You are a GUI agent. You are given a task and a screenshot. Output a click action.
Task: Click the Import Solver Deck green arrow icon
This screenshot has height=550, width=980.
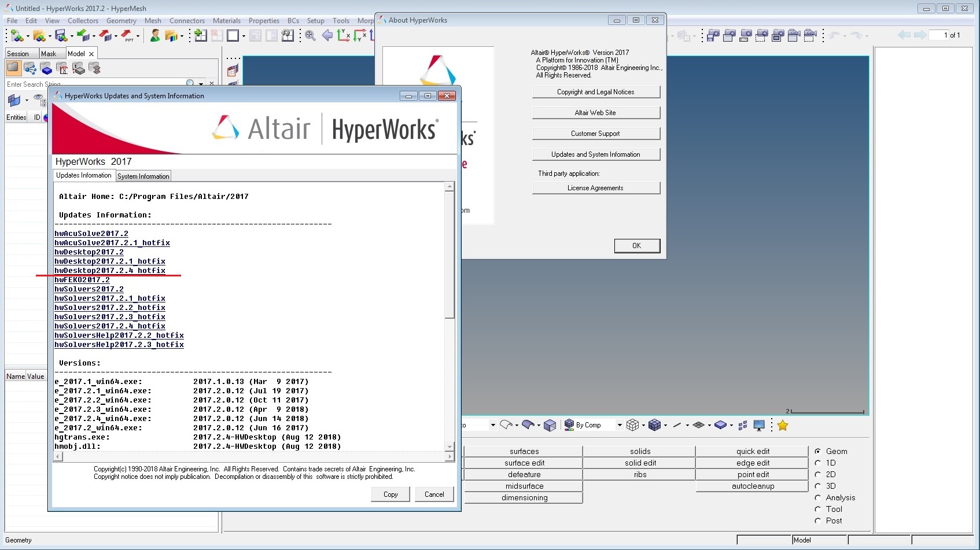tap(83, 36)
